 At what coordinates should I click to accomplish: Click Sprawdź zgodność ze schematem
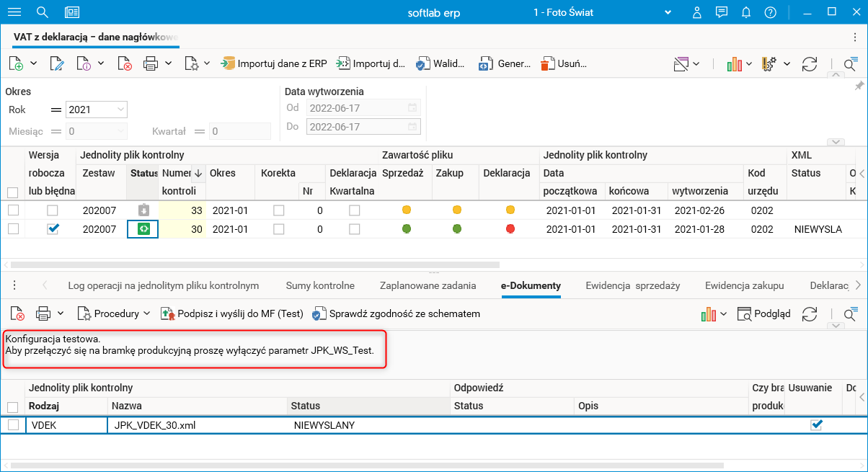(396, 313)
